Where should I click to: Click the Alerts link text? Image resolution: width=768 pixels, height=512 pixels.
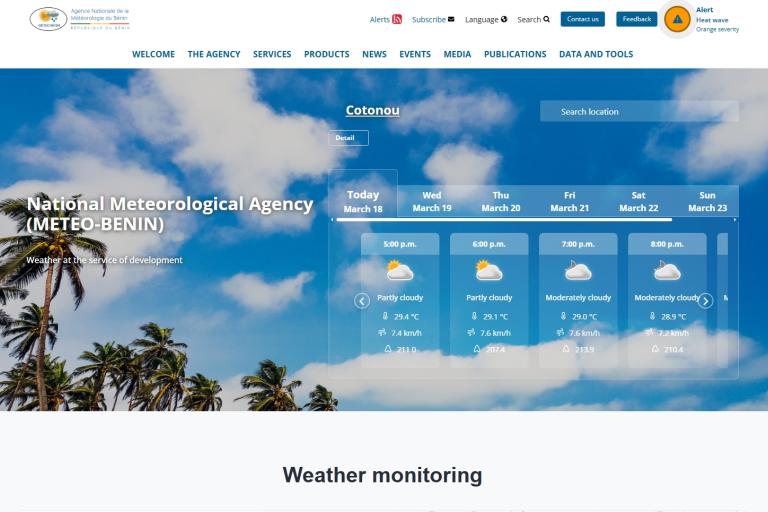click(380, 20)
